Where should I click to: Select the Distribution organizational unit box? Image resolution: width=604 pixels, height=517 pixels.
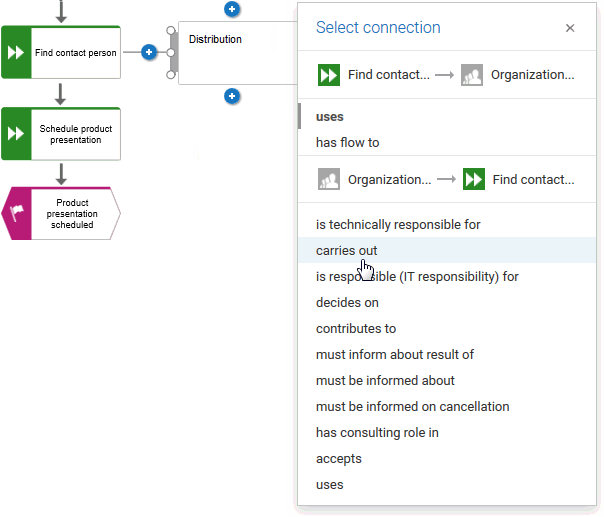tap(237, 53)
